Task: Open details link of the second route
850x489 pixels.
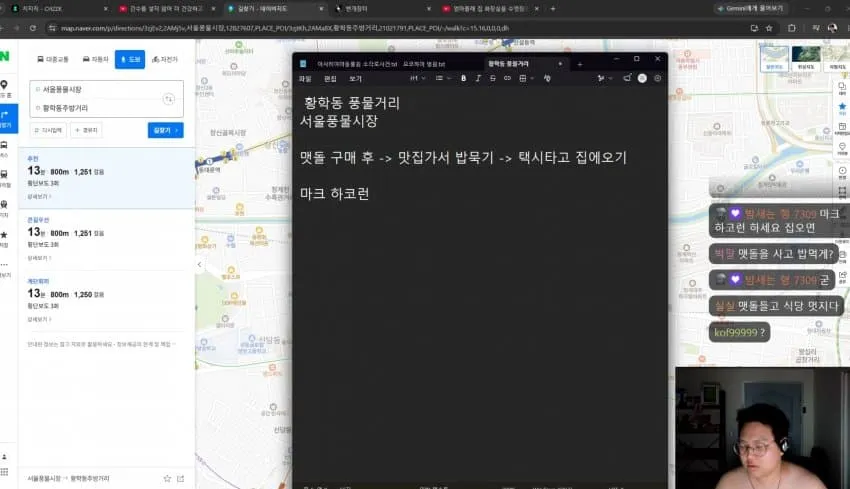Action: 39,258
